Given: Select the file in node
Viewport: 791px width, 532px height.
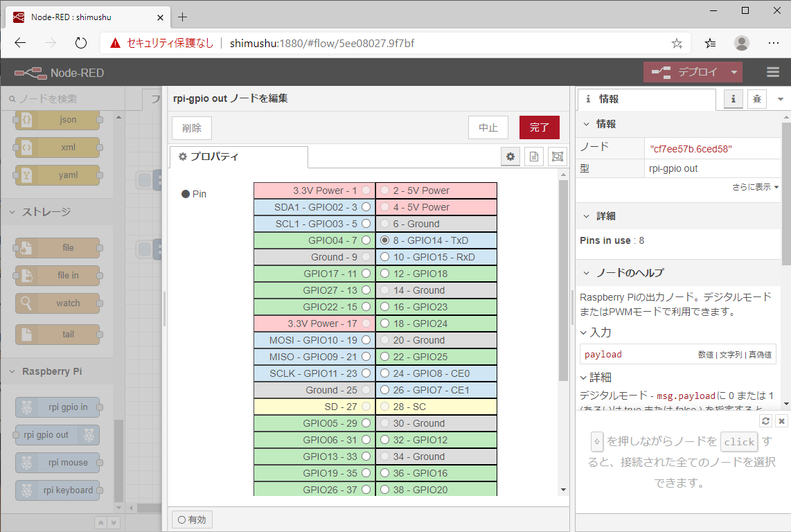Looking at the screenshot, I should [57, 276].
